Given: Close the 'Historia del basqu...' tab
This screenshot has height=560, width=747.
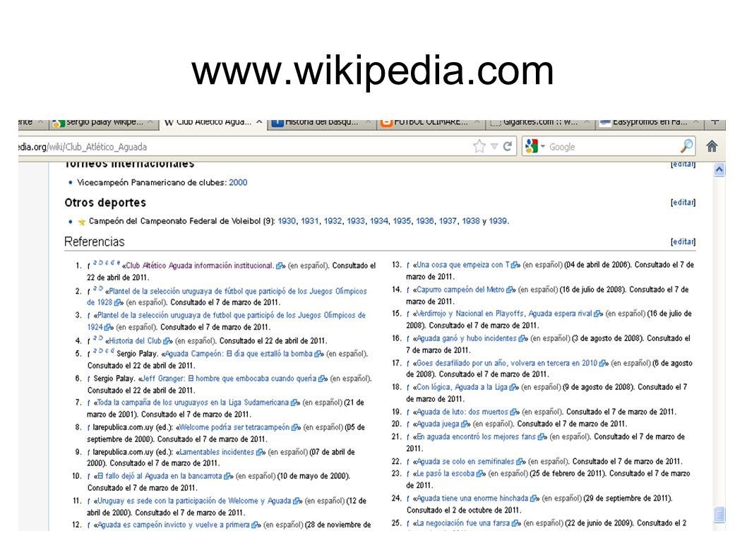Looking at the screenshot, I should click(369, 122).
